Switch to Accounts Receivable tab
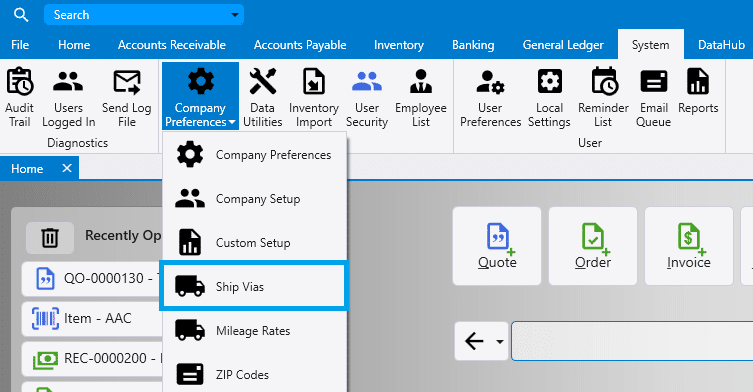Screen dimensions: 753x392 pos(172,45)
